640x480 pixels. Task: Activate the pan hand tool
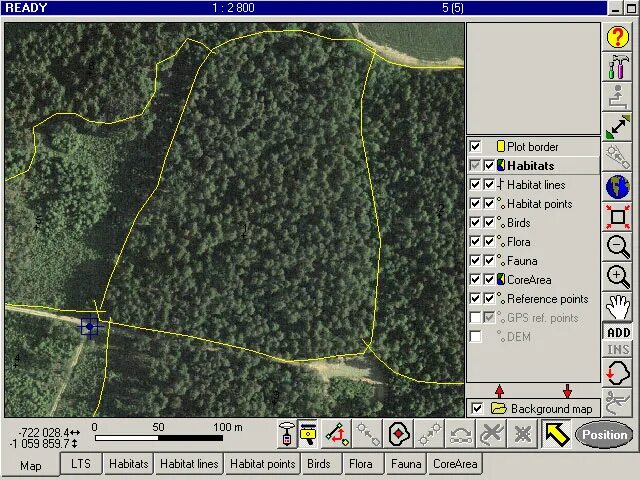click(618, 307)
